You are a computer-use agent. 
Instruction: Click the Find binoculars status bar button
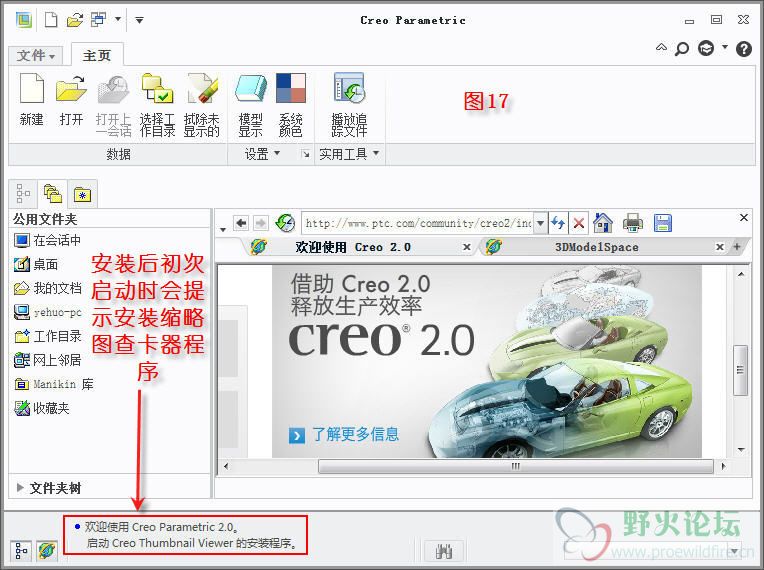point(444,551)
